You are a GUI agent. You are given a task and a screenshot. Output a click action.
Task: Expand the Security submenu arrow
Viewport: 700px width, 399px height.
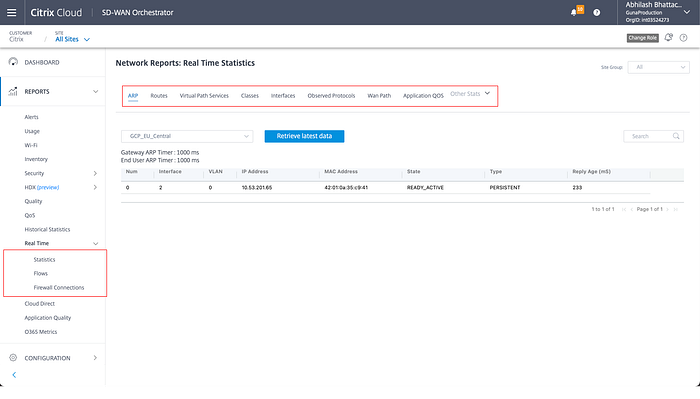[95, 173]
